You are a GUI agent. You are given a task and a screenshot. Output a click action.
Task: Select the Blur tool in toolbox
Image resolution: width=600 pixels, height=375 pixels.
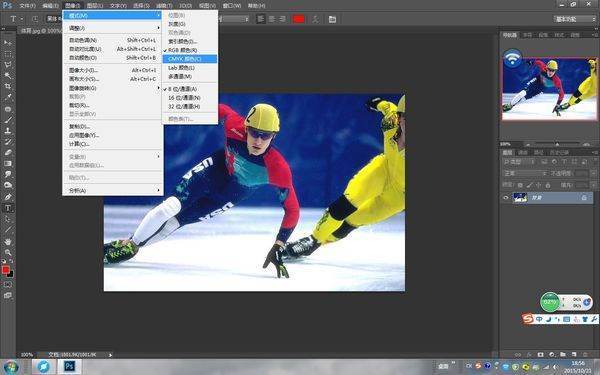pos(8,174)
